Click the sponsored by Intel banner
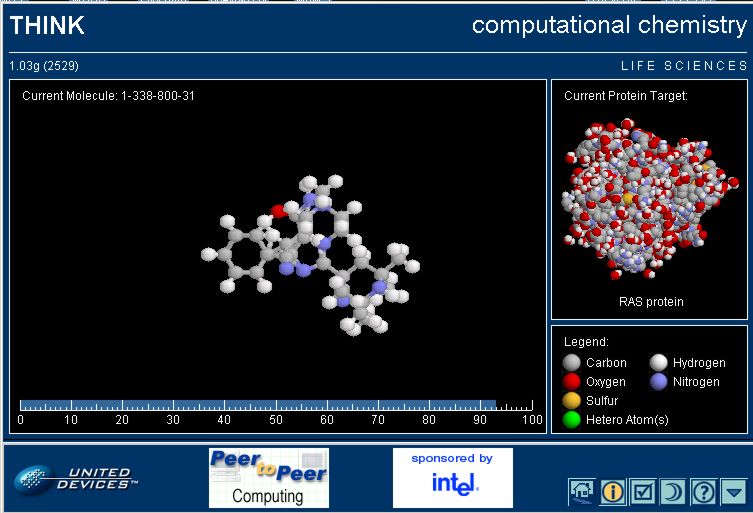 [453, 478]
